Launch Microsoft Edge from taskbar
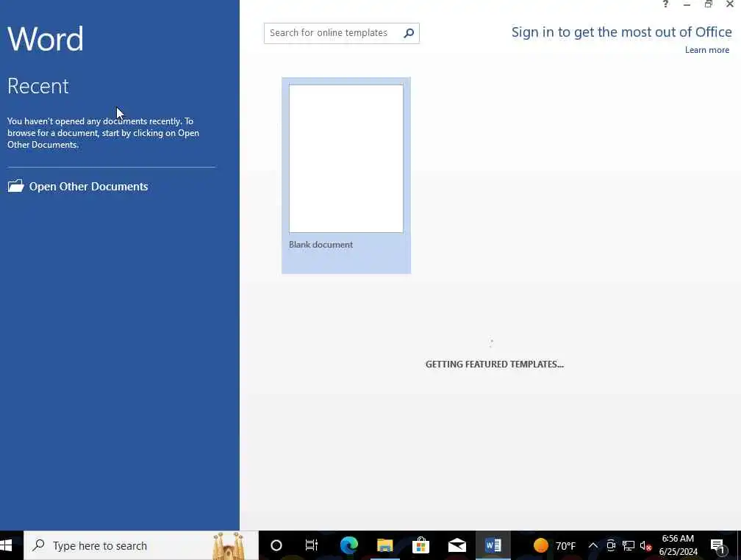 coord(348,546)
